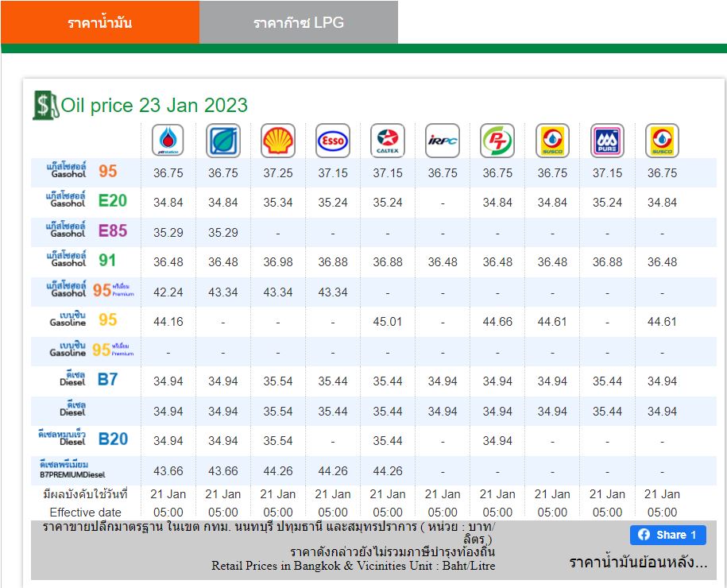The width and height of the screenshot is (727, 588).
Task: Click the มีผลบังคับใช้วันที่ label
Action: click(85, 494)
